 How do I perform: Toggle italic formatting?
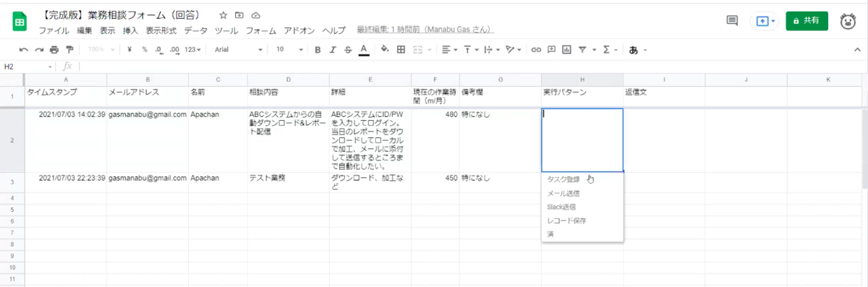(x=333, y=50)
